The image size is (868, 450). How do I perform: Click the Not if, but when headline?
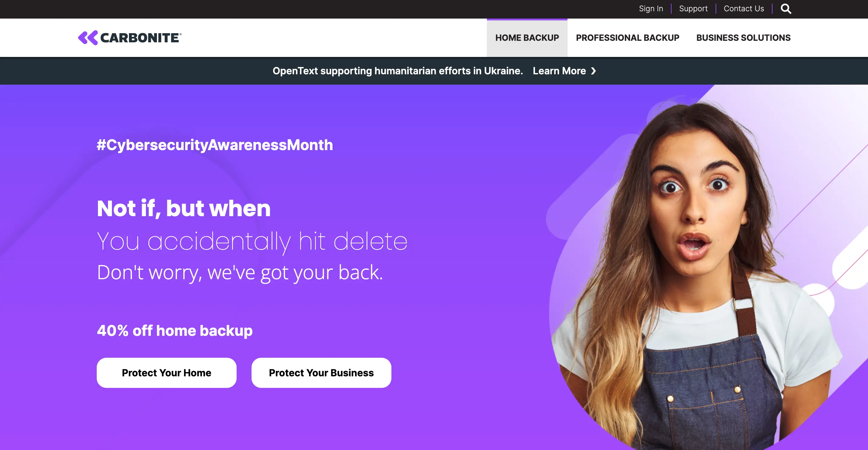(x=184, y=209)
